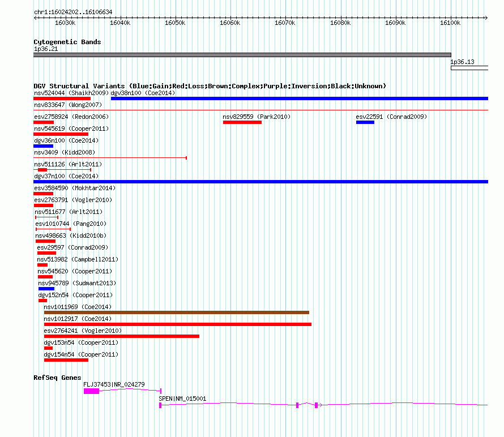
Task: Click the dgv152n54 (Cooper2011) variant label
Action: 75,295
